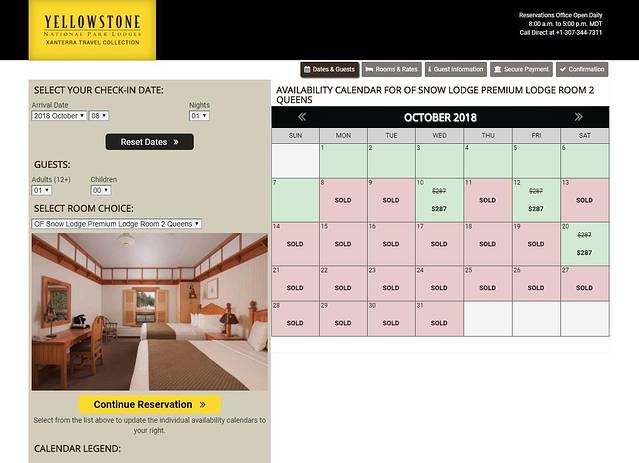639x463 pixels.
Task: Advance calendar to next month
Action: coord(578,117)
